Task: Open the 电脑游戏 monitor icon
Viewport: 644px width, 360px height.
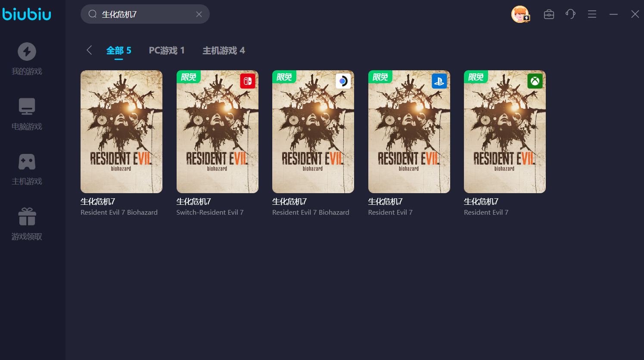Action: click(x=27, y=106)
